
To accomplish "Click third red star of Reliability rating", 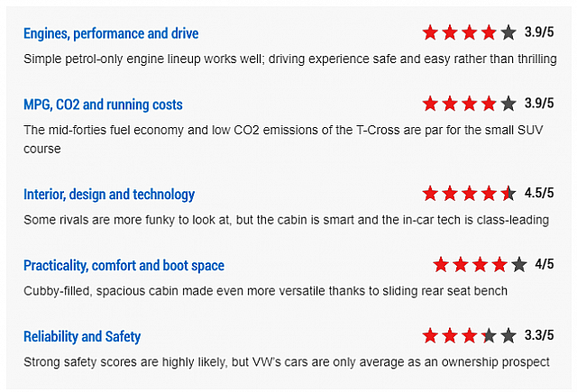I will coord(470,336).
